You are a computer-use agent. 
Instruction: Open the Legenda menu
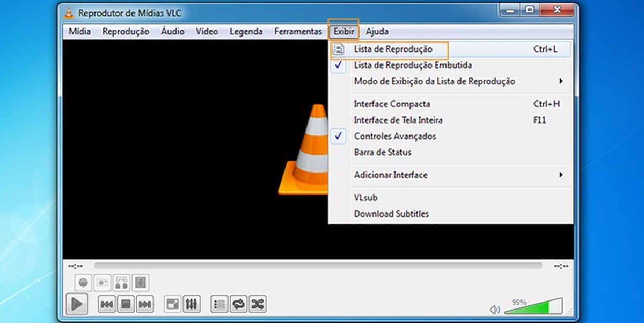pos(246,31)
